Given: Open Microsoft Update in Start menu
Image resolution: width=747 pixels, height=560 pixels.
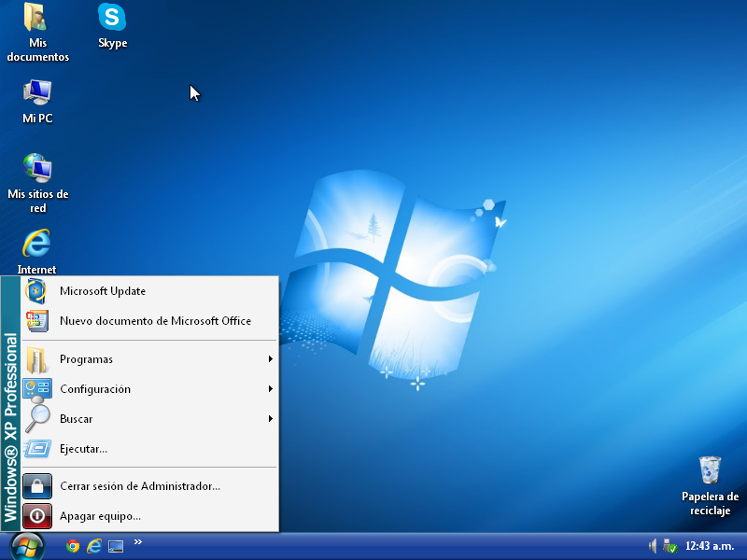Looking at the screenshot, I should (x=149, y=291).
